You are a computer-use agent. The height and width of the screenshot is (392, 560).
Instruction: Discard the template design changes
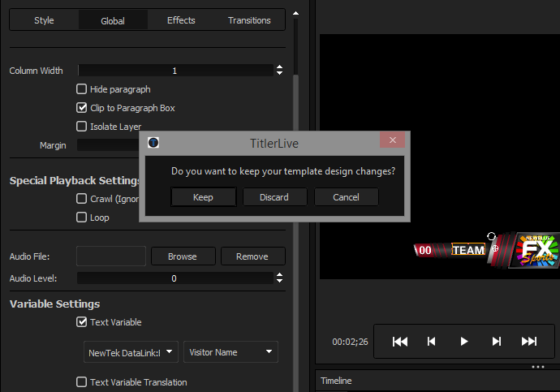click(x=275, y=197)
